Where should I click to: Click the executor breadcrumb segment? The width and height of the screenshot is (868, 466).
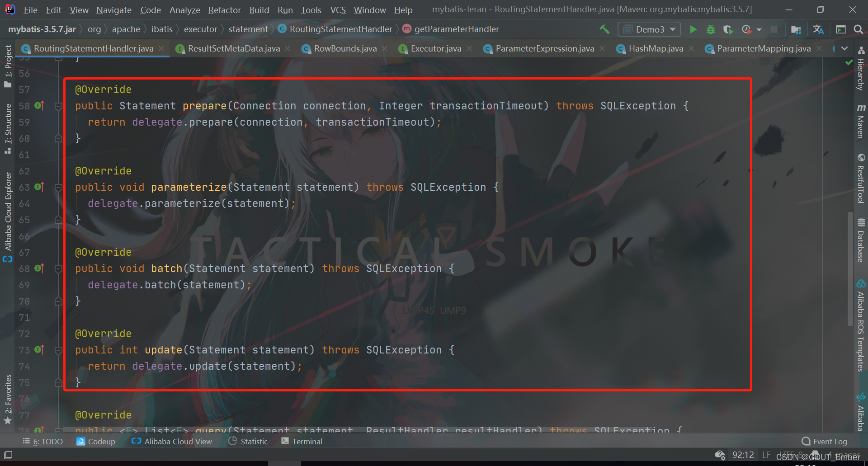[x=200, y=29]
